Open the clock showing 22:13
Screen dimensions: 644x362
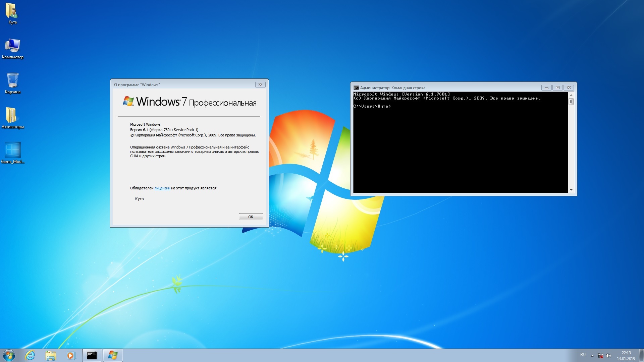pyautogui.click(x=626, y=356)
